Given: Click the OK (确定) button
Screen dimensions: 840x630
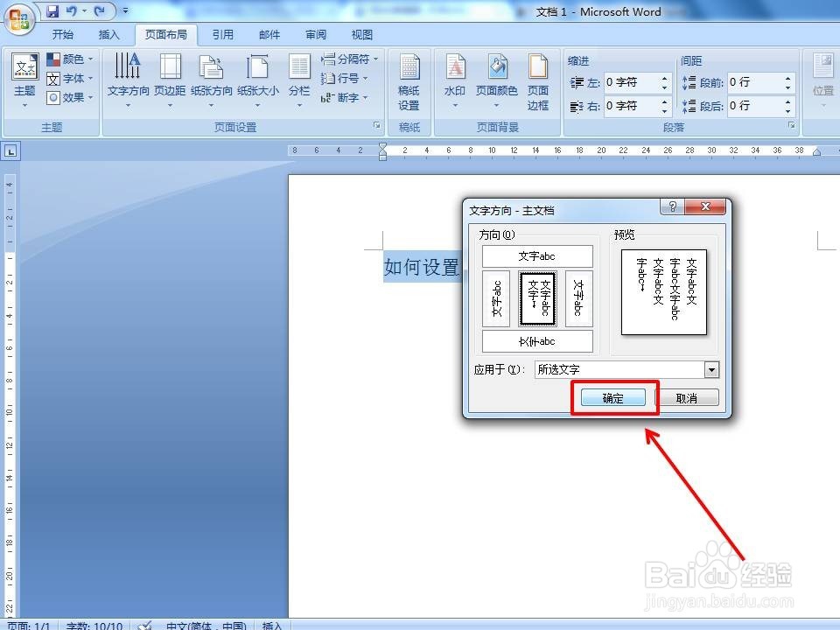Looking at the screenshot, I should (x=612, y=398).
